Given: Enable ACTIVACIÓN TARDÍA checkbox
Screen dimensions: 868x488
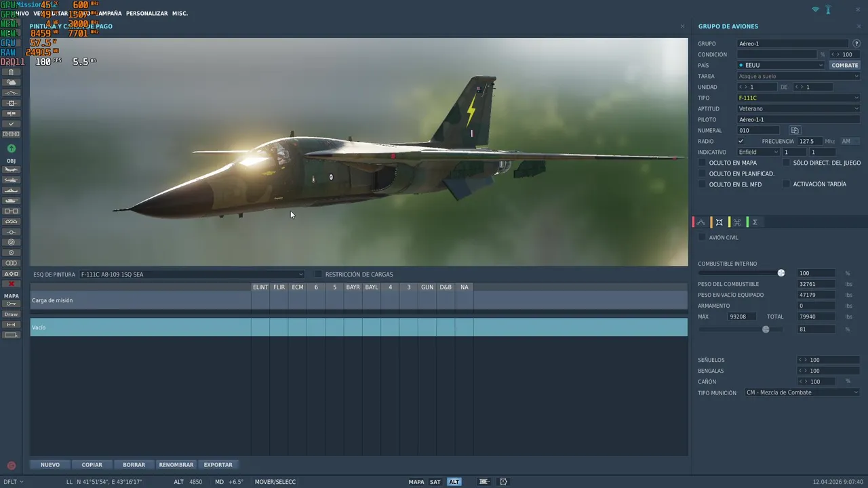Looking at the screenshot, I should 787,184.
